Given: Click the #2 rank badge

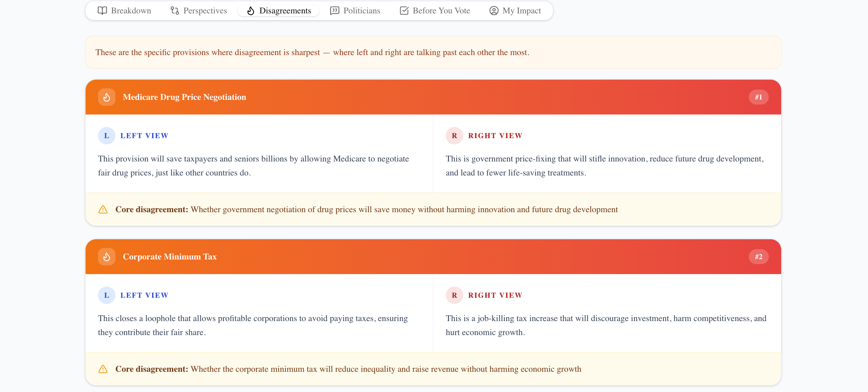Looking at the screenshot, I should [x=758, y=256].
